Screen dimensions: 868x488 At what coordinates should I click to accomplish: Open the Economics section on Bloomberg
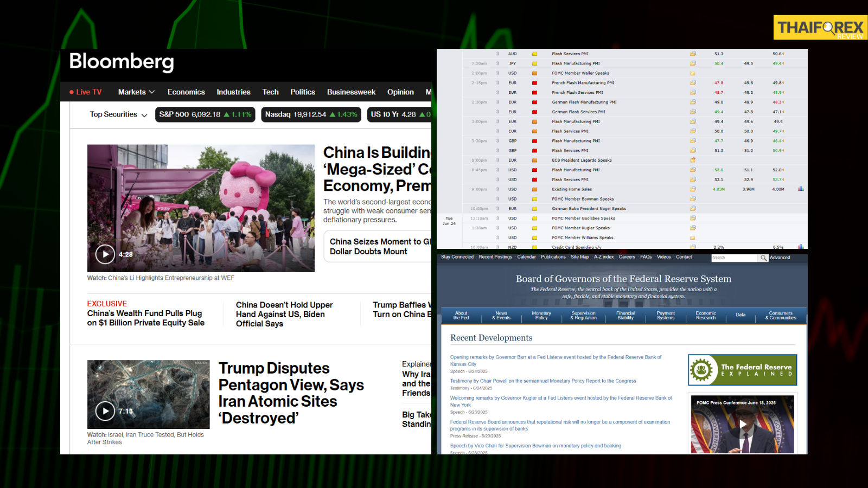click(x=186, y=92)
